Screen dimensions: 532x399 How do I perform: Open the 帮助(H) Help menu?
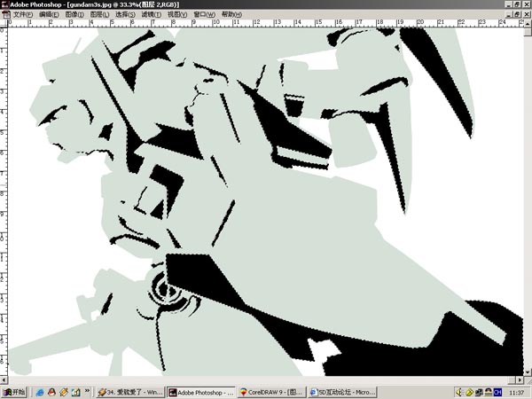tap(231, 14)
